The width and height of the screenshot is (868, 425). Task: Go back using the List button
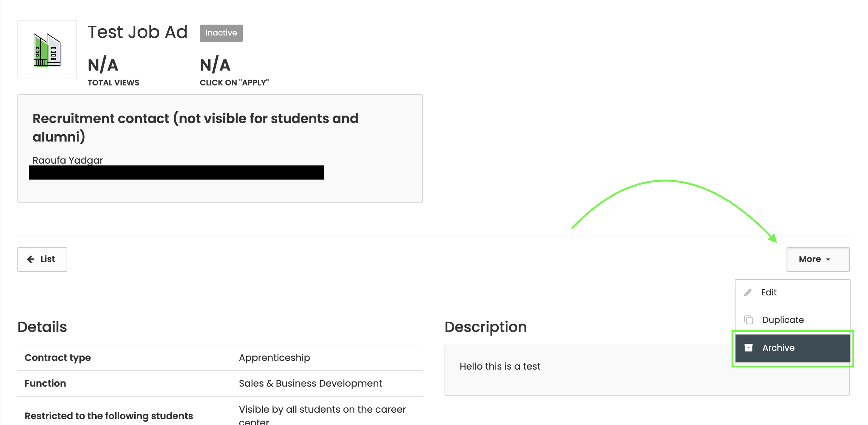pos(42,259)
